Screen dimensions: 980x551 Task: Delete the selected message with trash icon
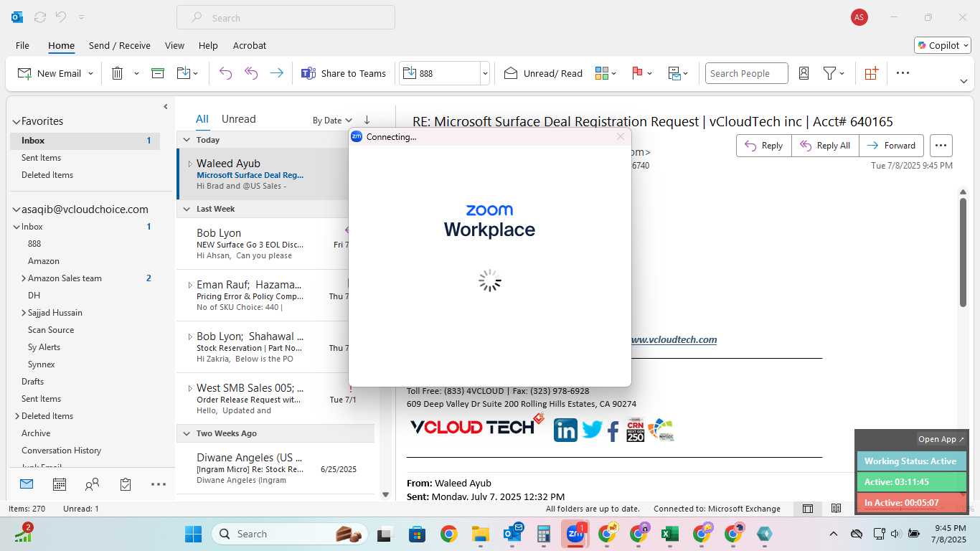tap(117, 73)
